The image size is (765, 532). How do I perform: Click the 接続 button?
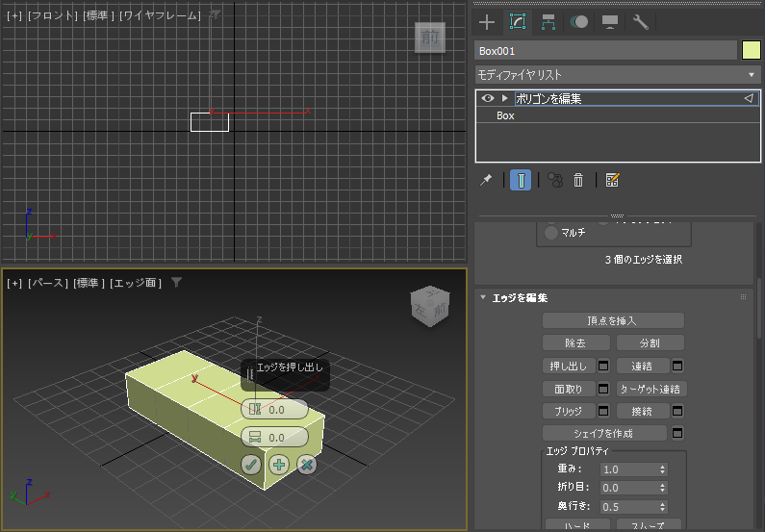coord(643,411)
